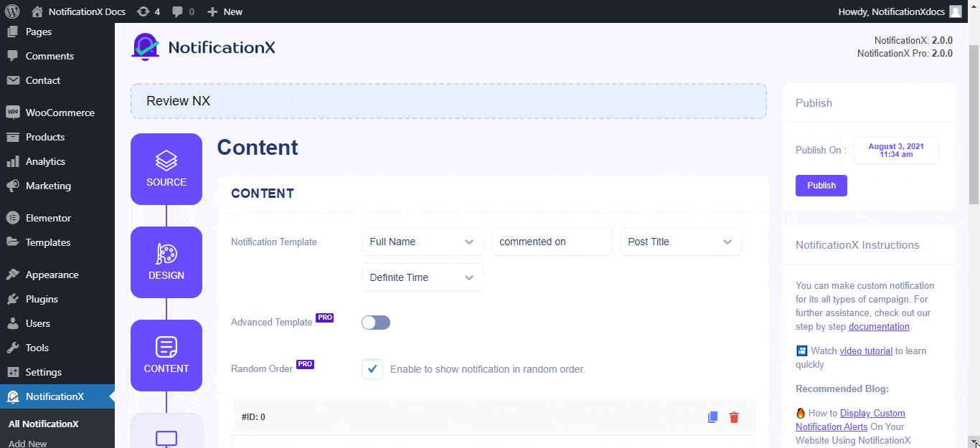This screenshot has width=980, height=448.
Task: Click the WordPress logo icon
Action: pyautogui.click(x=11, y=11)
